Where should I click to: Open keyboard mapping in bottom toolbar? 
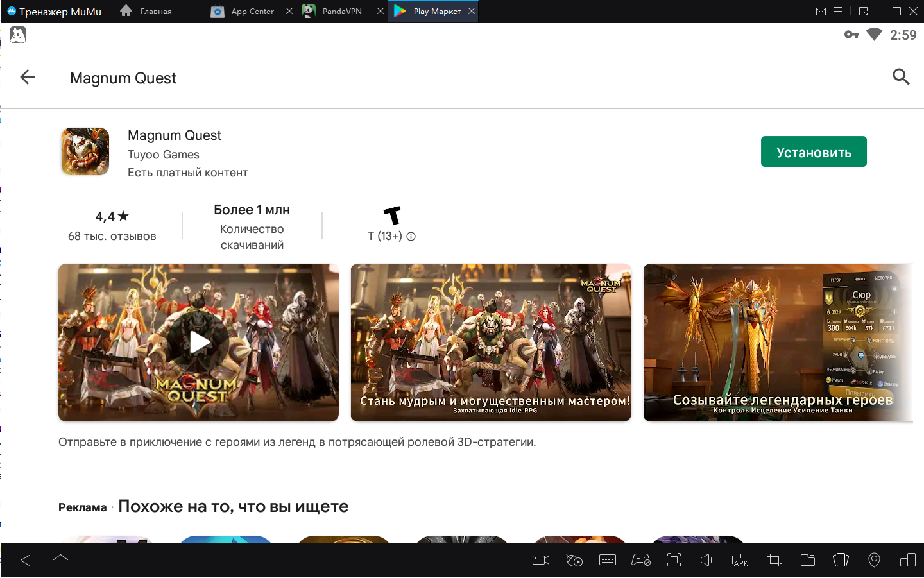click(608, 560)
